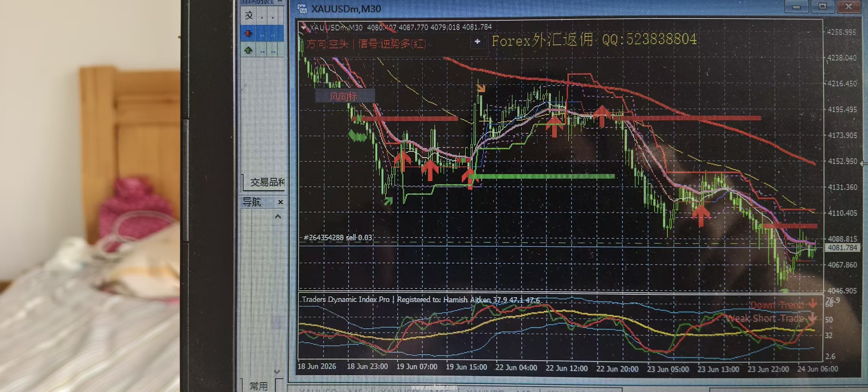This screenshot has height=392, width=868.
Task: Select the Market Watch row with the green up arrow
Action: 262,51
